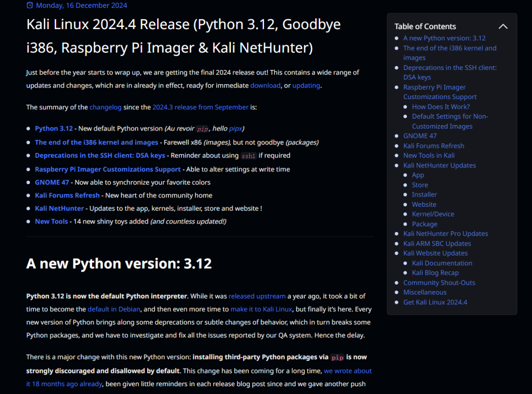This screenshot has width=532, height=394.
Task: Collapse the Table of Contents chevron
Action: click(503, 27)
